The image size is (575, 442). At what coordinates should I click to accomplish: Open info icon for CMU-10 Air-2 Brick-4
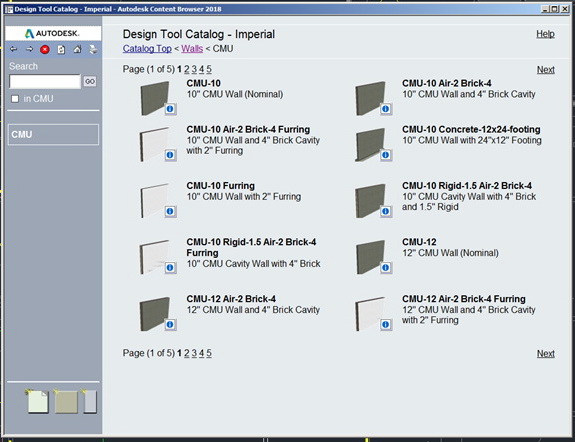385,109
